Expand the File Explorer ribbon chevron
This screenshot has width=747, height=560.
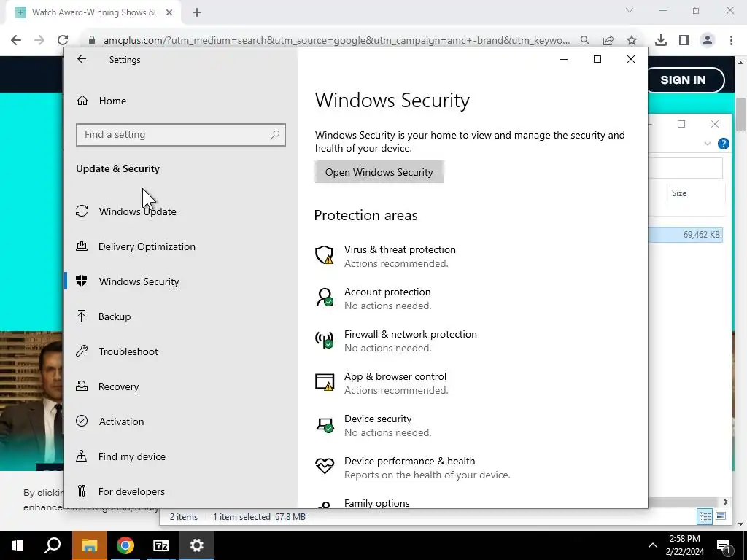point(708,144)
